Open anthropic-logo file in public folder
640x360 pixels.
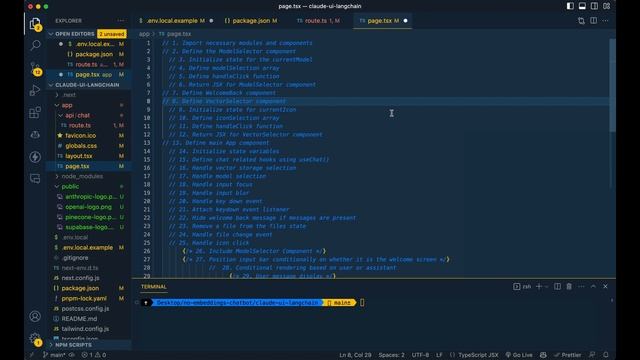pyautogui.click(x=91, y=197)
